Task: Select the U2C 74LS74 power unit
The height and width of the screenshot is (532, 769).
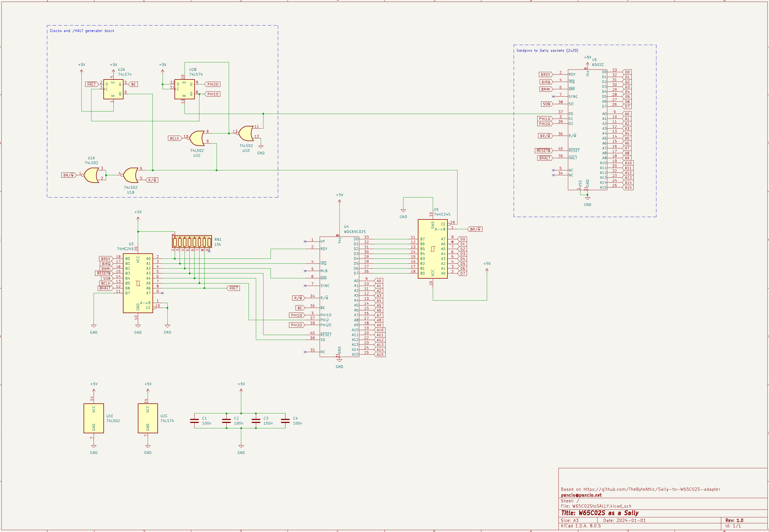Action: click(148, 418)
